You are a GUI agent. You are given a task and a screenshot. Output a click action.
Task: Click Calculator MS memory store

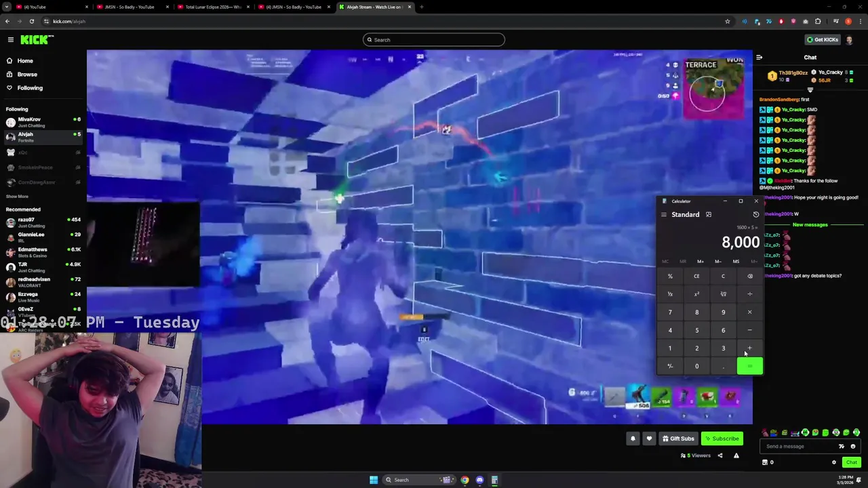pyautogui.click(x=736, y=262)
